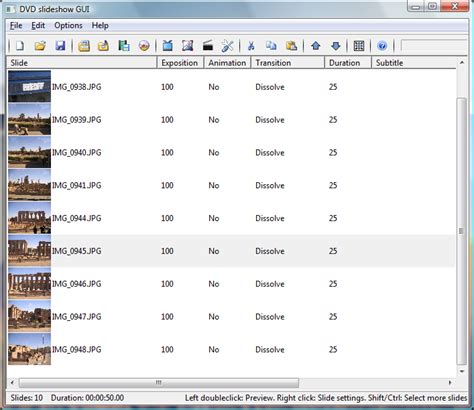Click the blue Help question mark icon
Image resolution: width=474 pixels, height=410 pixels.
coord(382,46)
